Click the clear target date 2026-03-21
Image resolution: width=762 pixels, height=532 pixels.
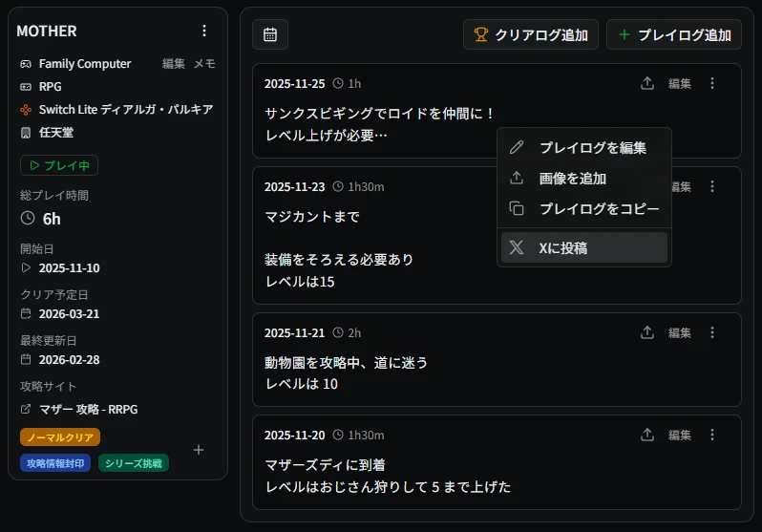pyautogui.click(x=69, y=313)
